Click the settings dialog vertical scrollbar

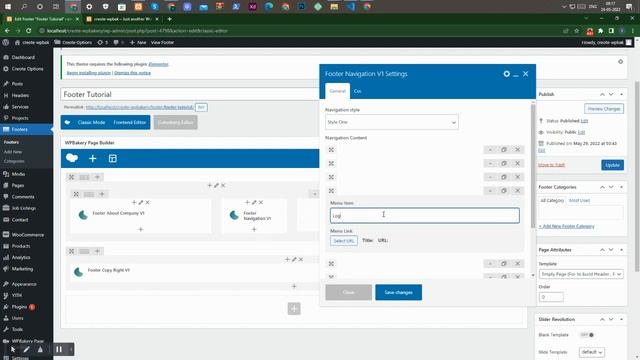(x=533, y=167)
